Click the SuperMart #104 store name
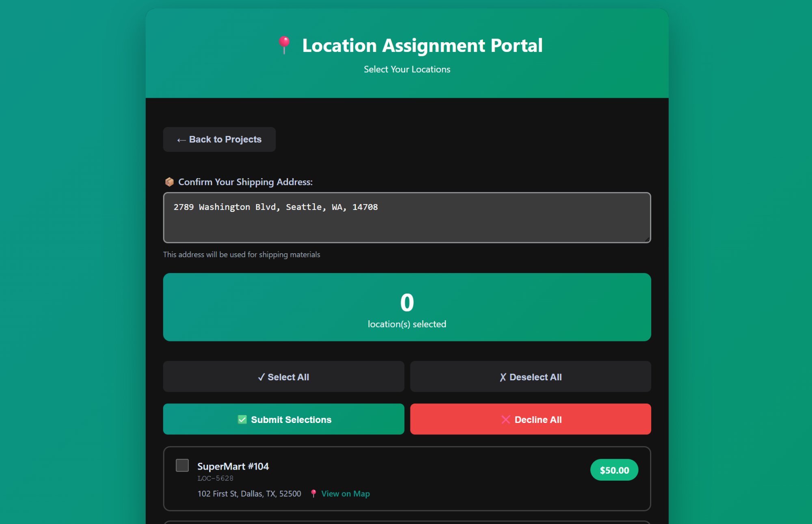The width and height of the screenshot is (812, 524). (x=233, y=466)
